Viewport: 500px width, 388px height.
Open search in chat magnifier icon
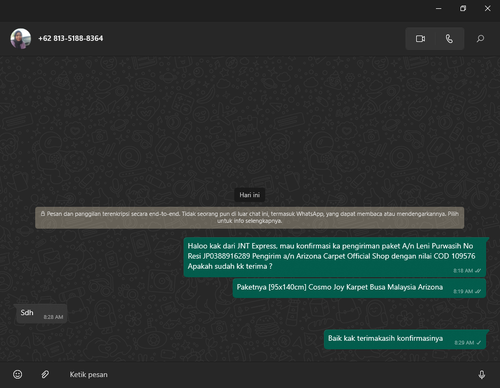(x=480, y=39)
